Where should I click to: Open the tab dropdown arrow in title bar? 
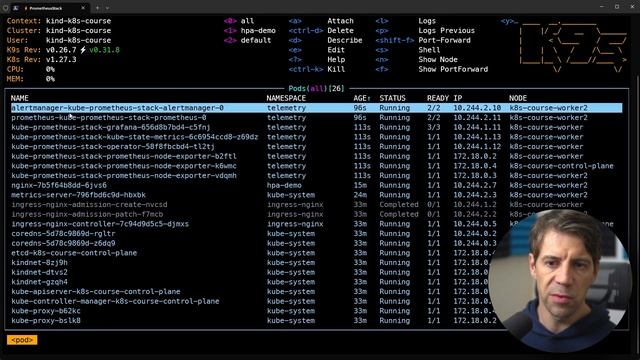(x=107, y=8)
